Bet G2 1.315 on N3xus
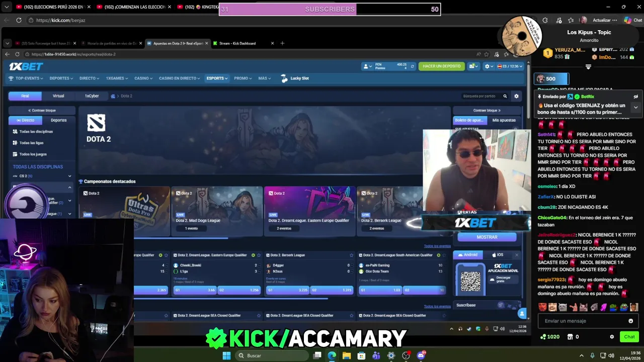Screen dimensions: 644x362 point(332,290)
